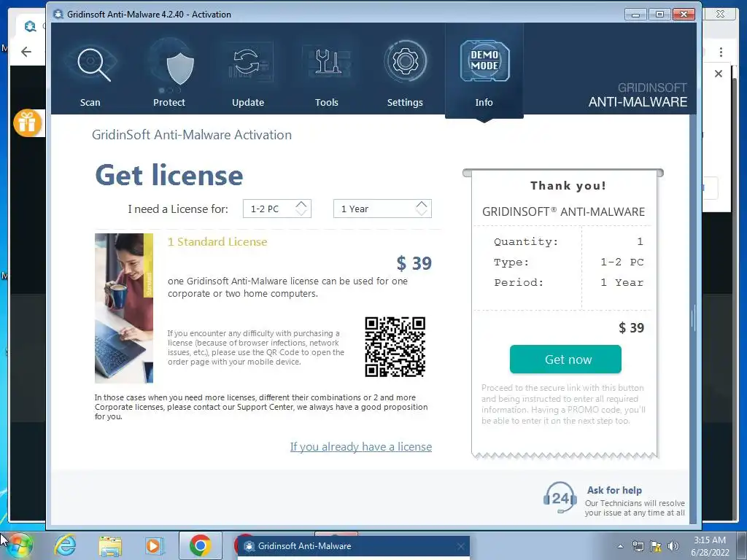Viewport: 747px width, 560px height.
Task: Click the '1 Standard License' heading
Action: (217, 241)
